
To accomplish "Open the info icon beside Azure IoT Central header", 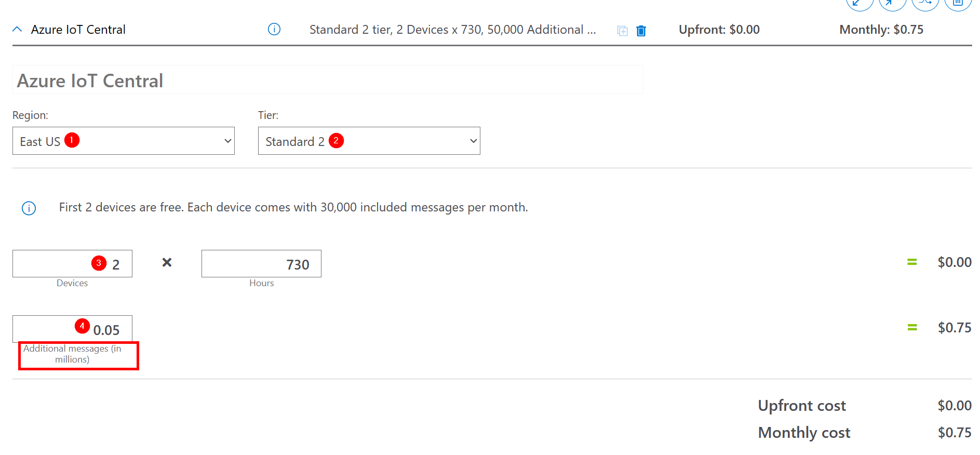I will tap(274, 30).
